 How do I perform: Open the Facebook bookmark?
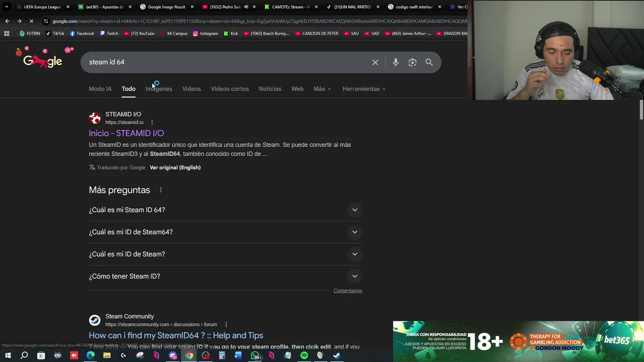coord(82,34)
